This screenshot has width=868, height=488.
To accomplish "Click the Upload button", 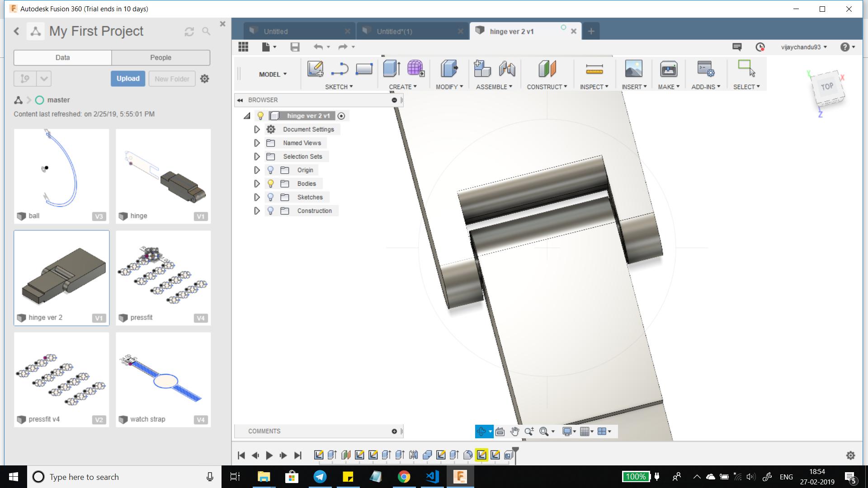I will click(128, 78).
